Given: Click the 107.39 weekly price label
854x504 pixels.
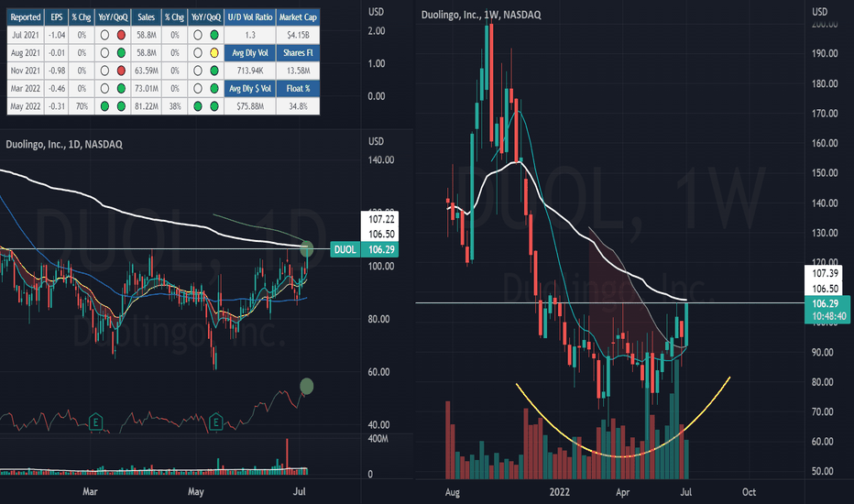Looking at the screenshot, I should [x=825, y=273].
